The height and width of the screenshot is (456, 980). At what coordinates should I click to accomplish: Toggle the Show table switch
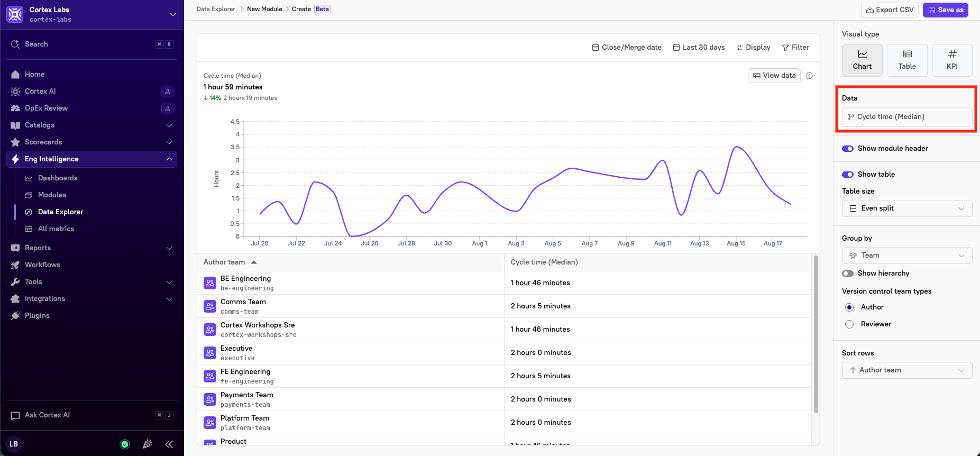(848, 175)
